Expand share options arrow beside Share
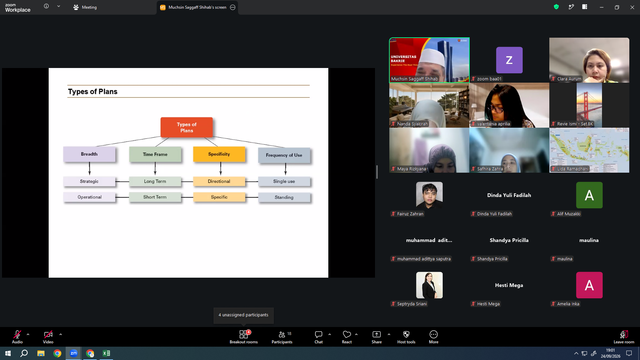 [x=389, y=334]
